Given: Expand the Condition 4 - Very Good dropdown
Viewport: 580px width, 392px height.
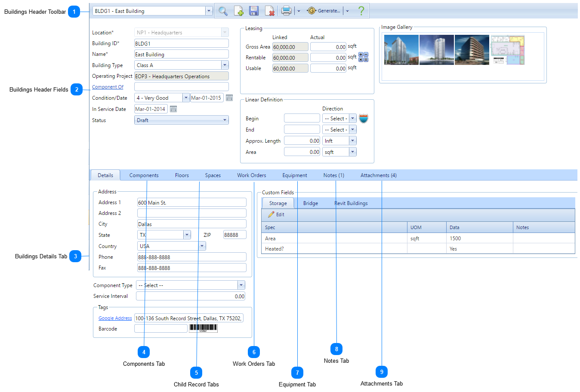Looking at the screenshot, I should (186, 98).
